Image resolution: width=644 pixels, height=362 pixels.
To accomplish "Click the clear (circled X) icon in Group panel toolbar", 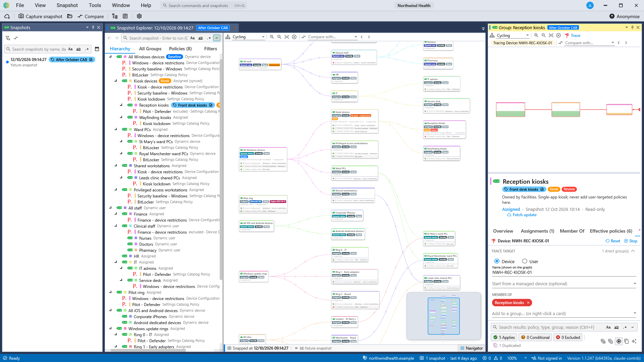I will 558,35.
